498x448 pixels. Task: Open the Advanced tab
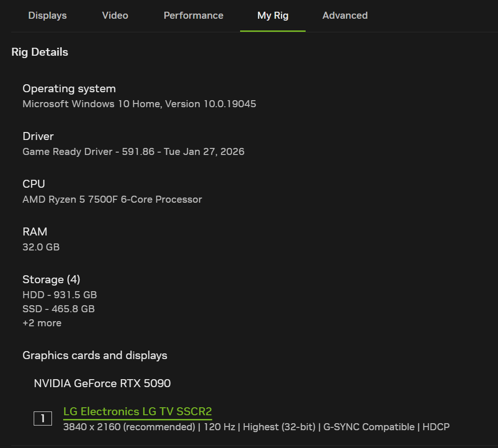coord(345,15)
